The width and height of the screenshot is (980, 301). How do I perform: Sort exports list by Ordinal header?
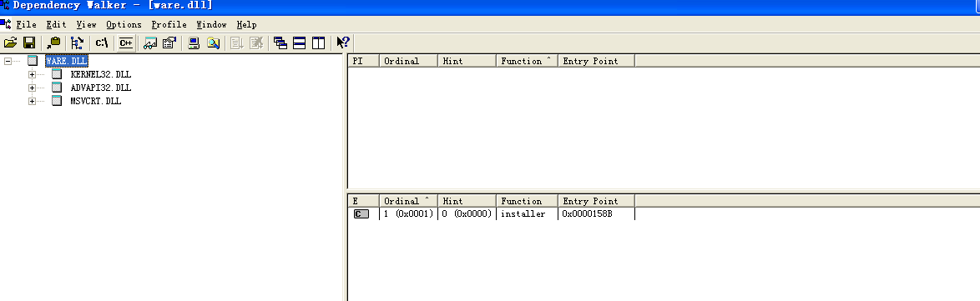(408, 200)
